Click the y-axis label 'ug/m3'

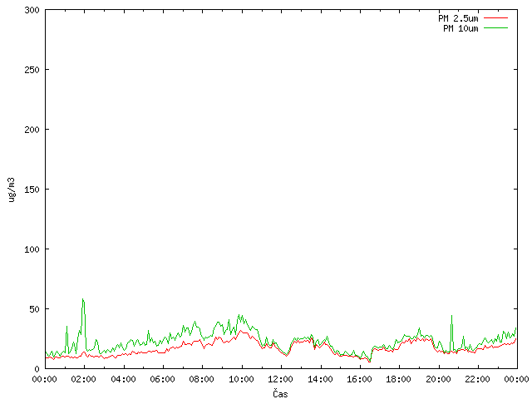click(12, 190)
